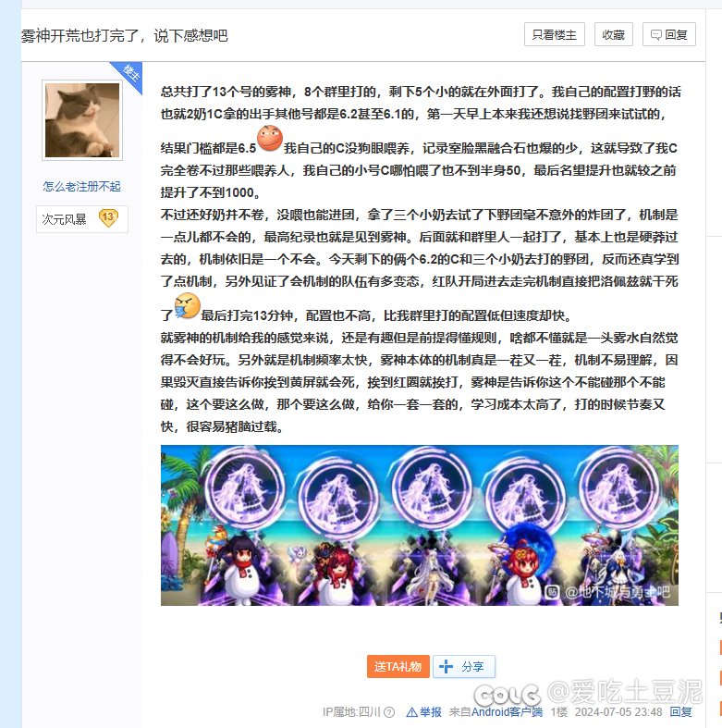722x728 pixels.
Task: Open the game screenshot image
Action: (x=420, y=525)
